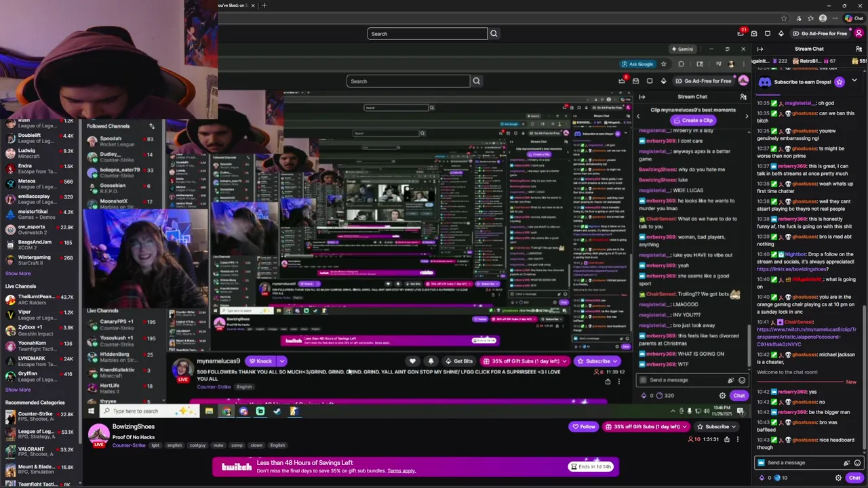Open the Doublelift channel in sidebar
The image size is (868, 488).
(x=41, y=138)
